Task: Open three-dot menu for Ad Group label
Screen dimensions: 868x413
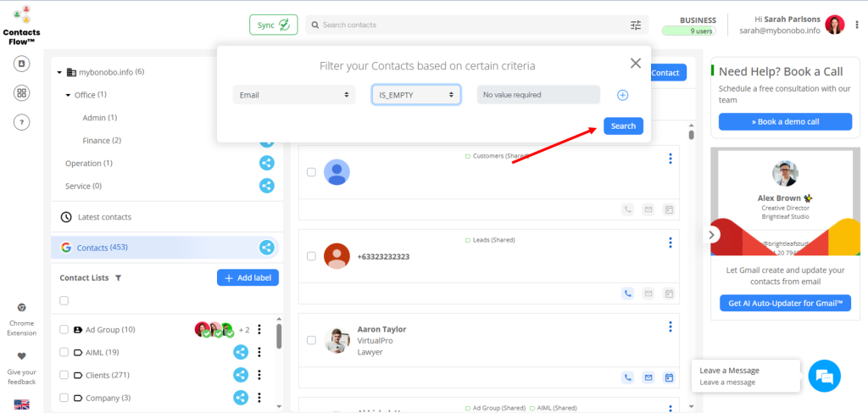Action: pyautogui.click(x=259, y=330)
